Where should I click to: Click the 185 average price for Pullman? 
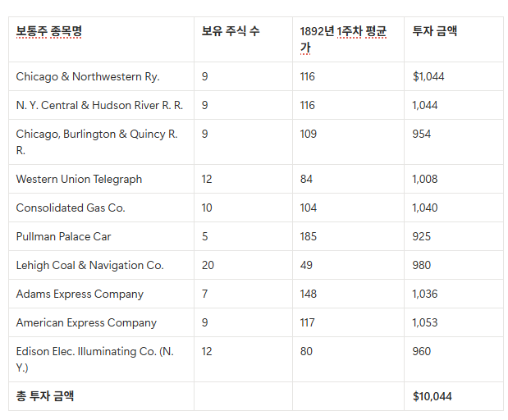309,236
